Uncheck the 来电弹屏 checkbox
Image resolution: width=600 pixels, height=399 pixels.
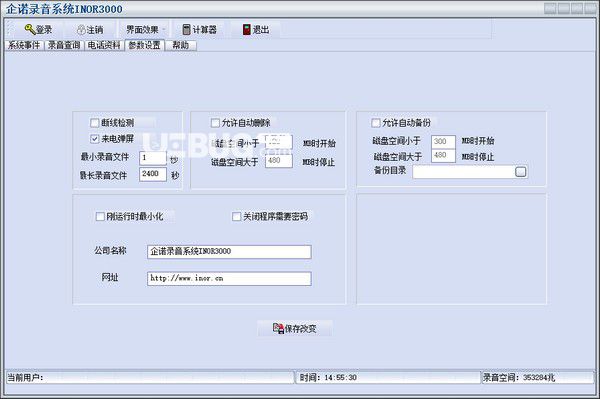point(95,139)
